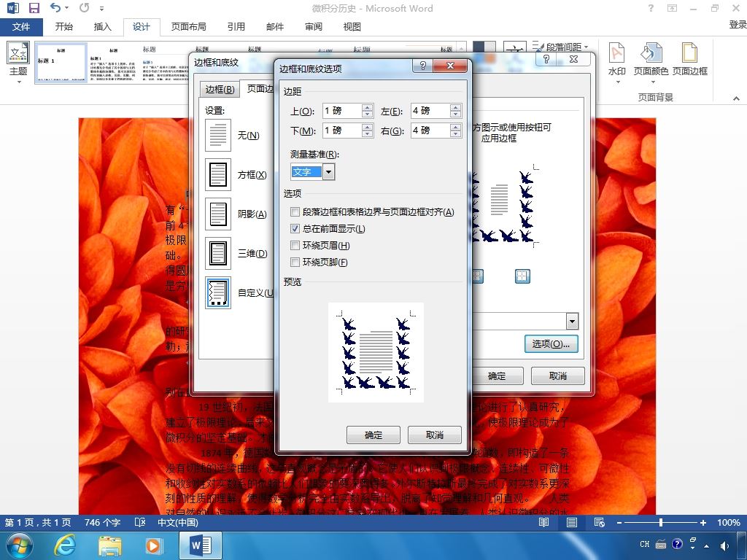The image size is (747, 560).
Task: Uncheck Always display in front (总在前面显示)
Action: (295, 228)
